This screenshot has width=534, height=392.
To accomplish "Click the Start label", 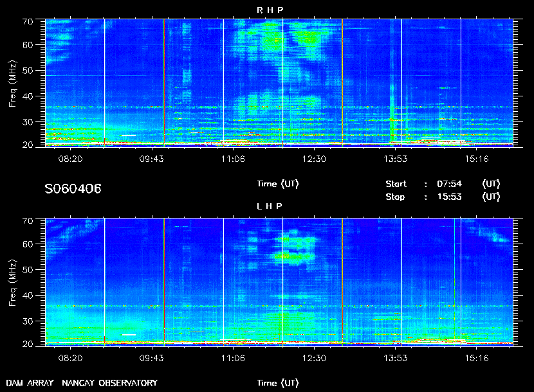I will (x=396, y=184).
